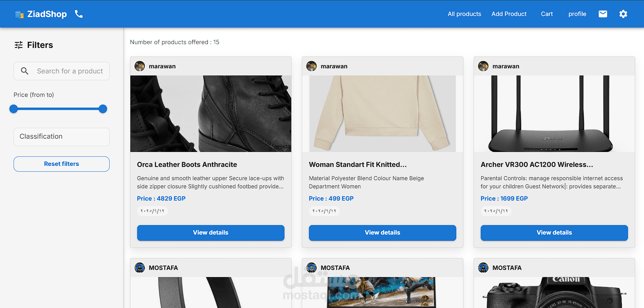This screenshot has height=308, width=644.
Task: Click the ZiadShop logo icon
Action: 19,14
